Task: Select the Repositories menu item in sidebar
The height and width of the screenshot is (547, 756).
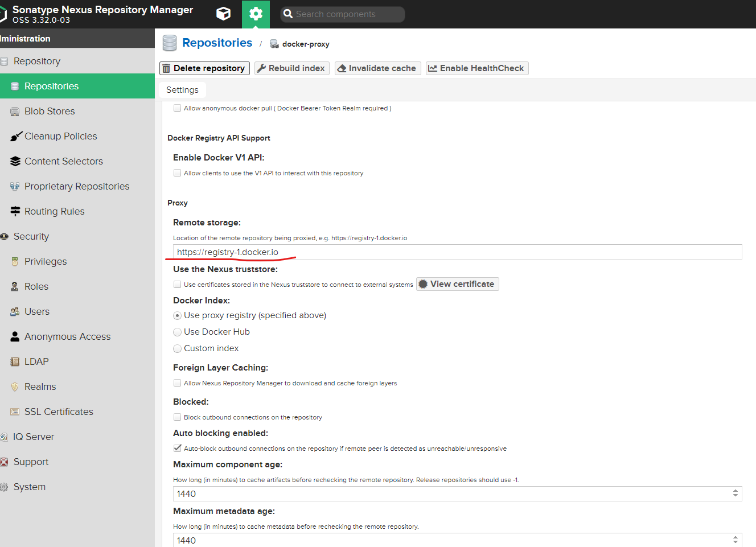Action: point(51,86)
